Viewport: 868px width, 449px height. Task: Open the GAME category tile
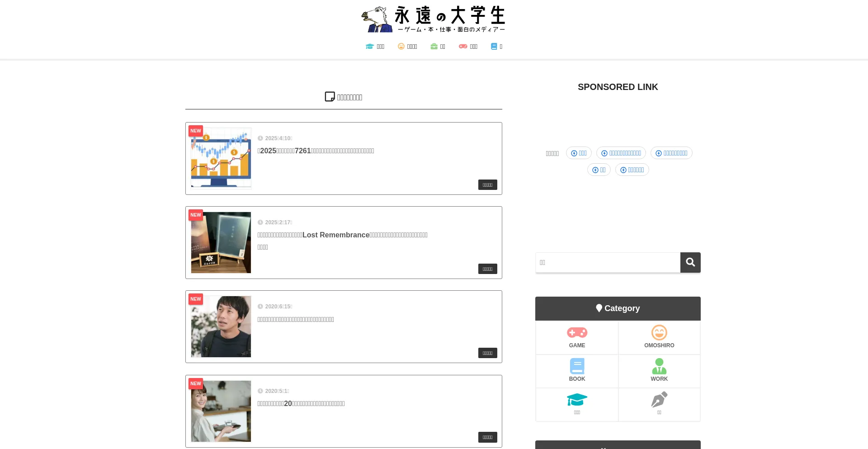[x=577, y=337]
